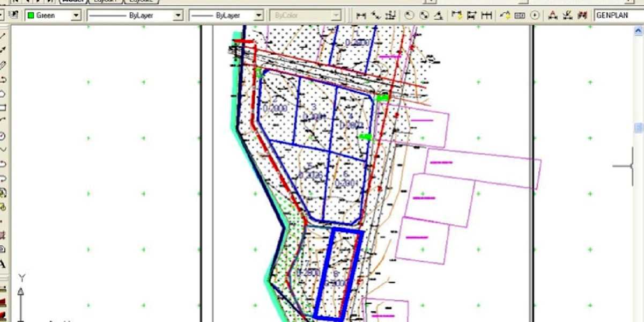Select the Construction Line tool
The height and width of the screenshot is (322, 644).
[x=3, y=50]
